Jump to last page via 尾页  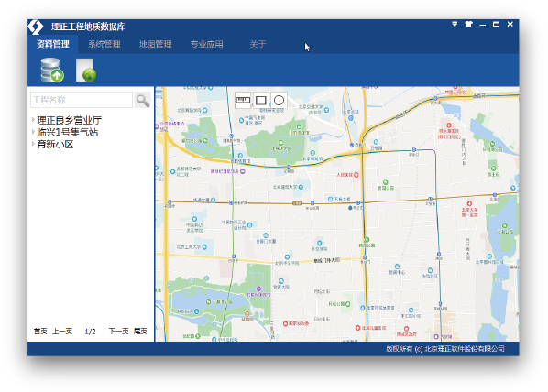click(140, 332)
